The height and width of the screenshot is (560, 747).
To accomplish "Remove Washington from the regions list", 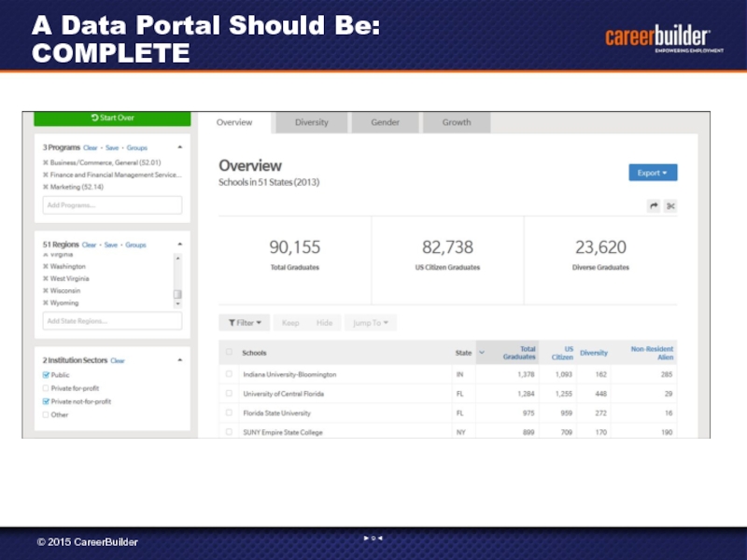I will [46, 266].
